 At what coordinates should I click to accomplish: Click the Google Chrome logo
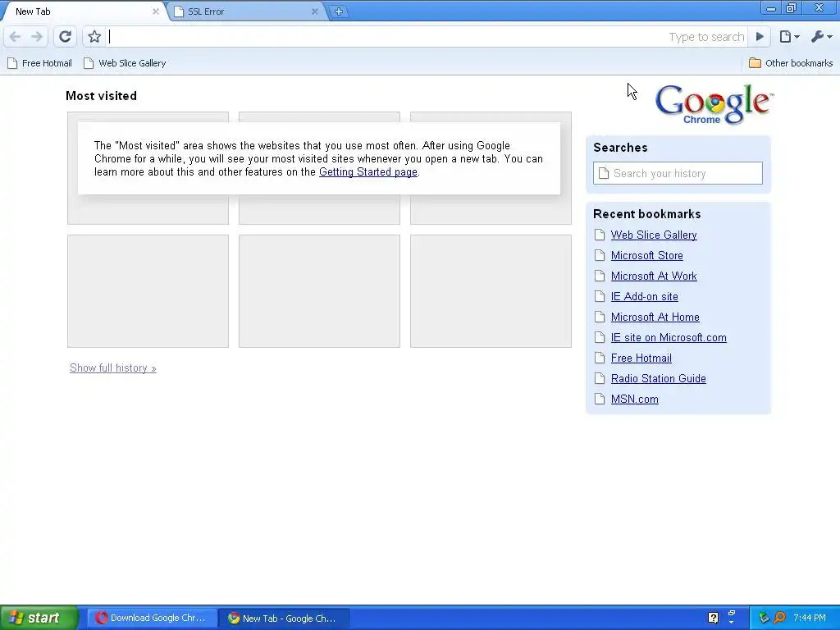713,104
